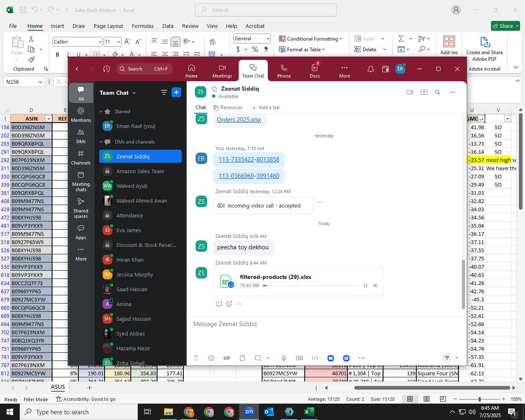Open the Zoom Home tab

click(191, 71)
